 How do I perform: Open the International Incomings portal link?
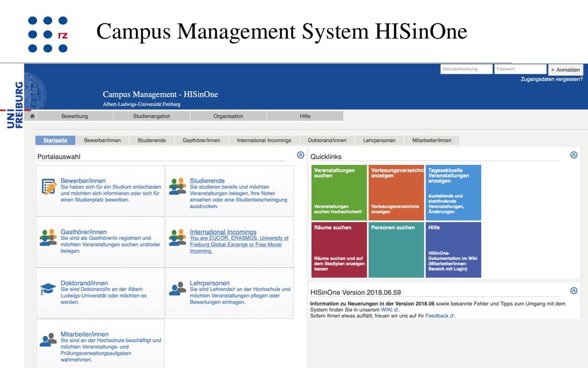pyautogui.click(x=223, y=232)
